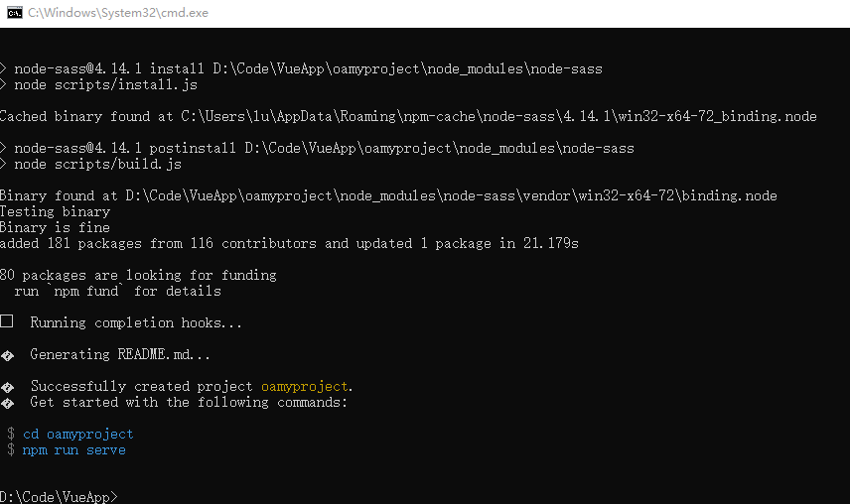Click the symbol before Generating README.md
This screenshot has height=504, width=850.
pos(7,355)
